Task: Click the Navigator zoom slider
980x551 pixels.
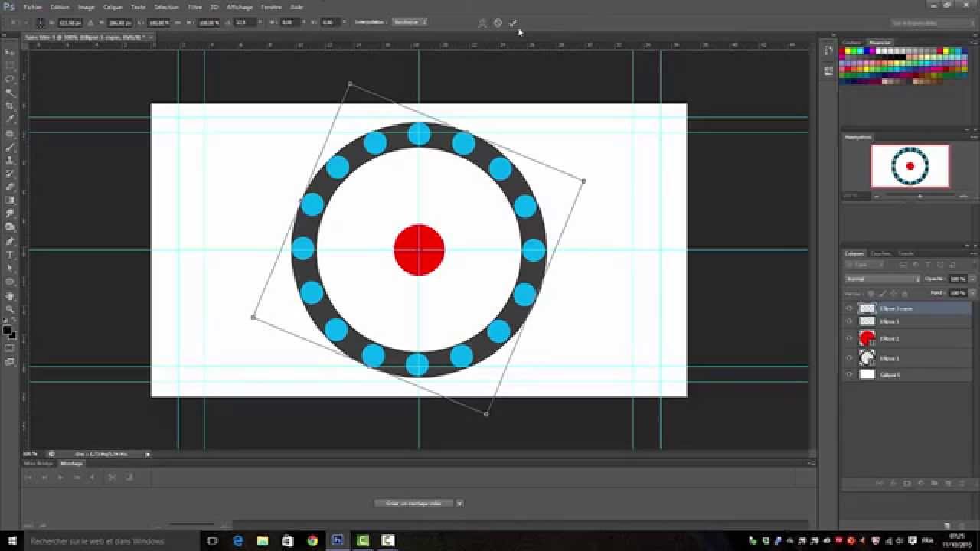Action: pos(920,196)
